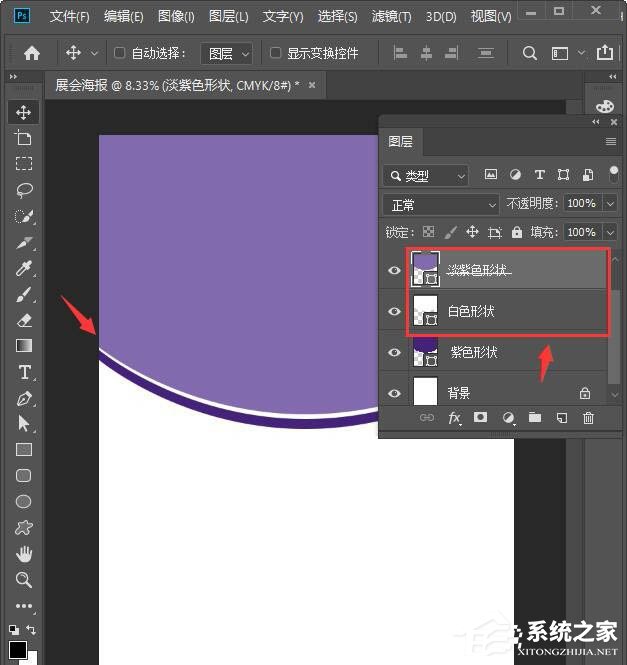Select the Hand tool
The width and height of the screenshot is (627, 665).
(x=24, y=554)
